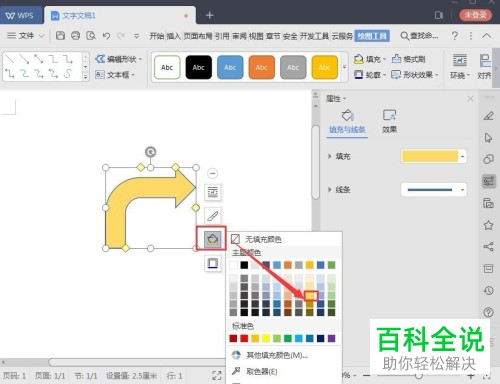Open the ribbon 填充 dropdown
This screenshot has width=500, height=384.
point(369,59)
